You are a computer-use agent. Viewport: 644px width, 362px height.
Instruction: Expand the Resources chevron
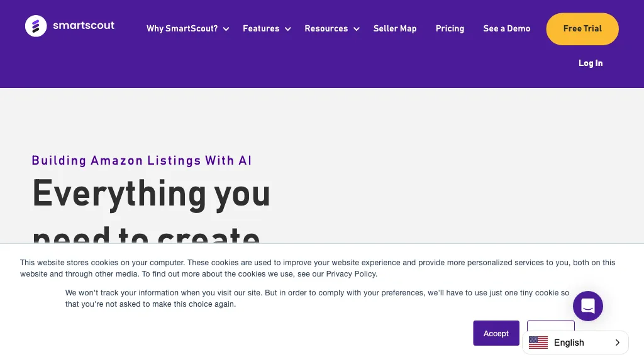click(356, 29)
